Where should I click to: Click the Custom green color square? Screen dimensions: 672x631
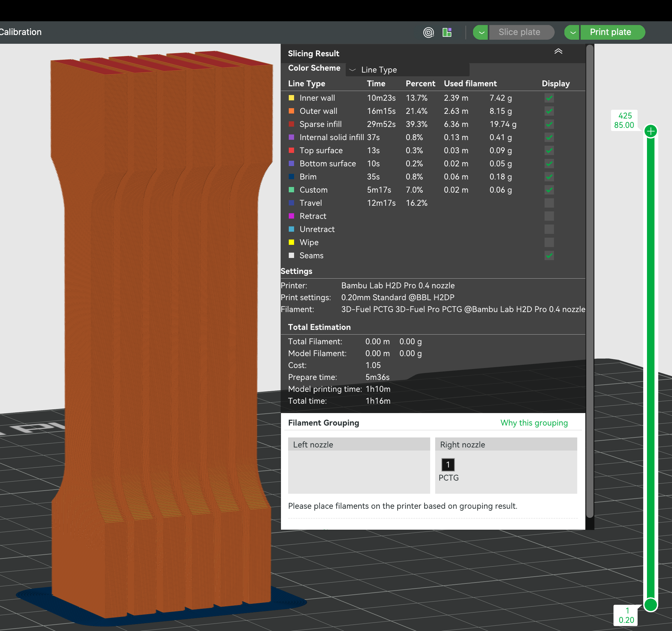pyautogui.click(x=291, y=190)
